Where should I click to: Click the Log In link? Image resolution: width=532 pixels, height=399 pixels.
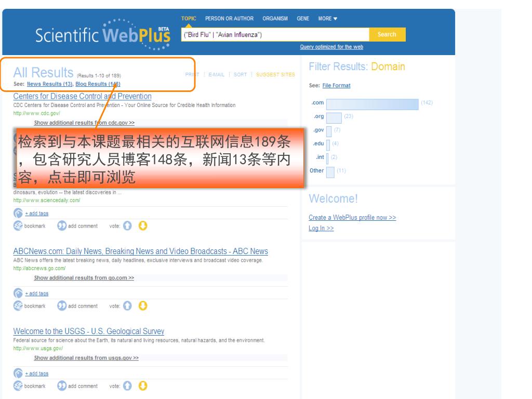[x=321, y=229]
